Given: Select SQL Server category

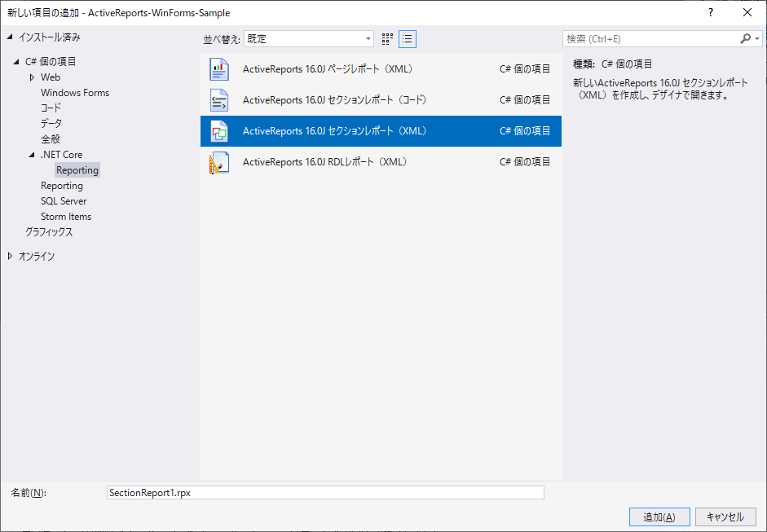Looking at the screenshot, I should click(64, 201).
